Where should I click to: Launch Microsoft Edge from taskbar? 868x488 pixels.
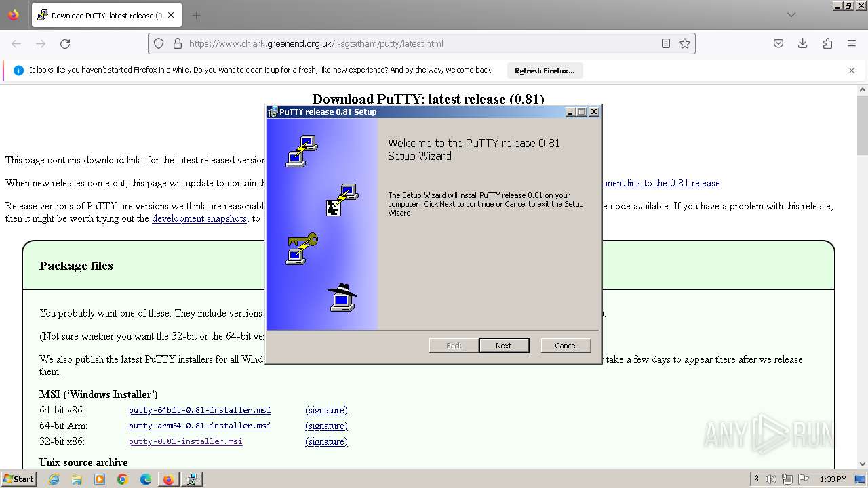click(146, 479)
